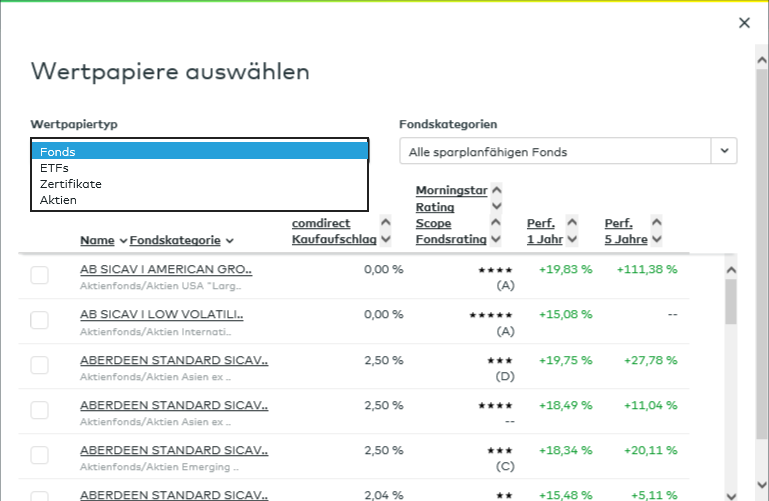Click the five-star rating of AB SICAV Low Volatili
The height and width of the screenshot is (501, 769).
(x=491, y=315)
